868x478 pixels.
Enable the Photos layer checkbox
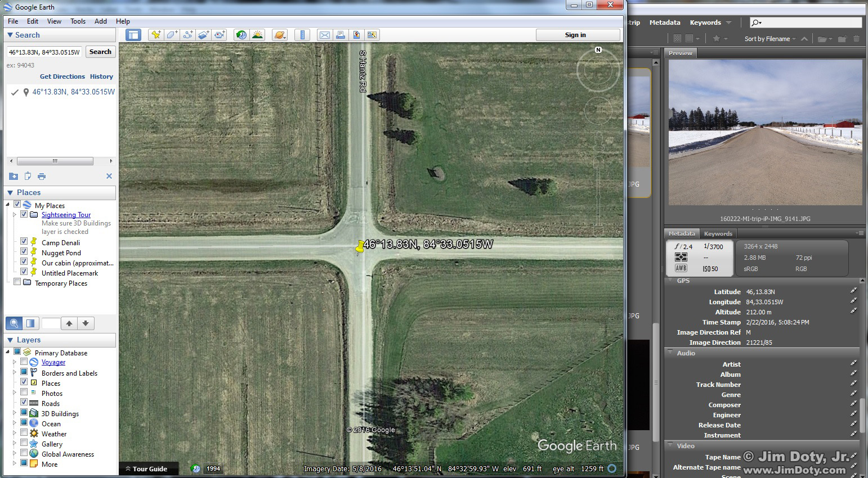(x=24, y=393)
